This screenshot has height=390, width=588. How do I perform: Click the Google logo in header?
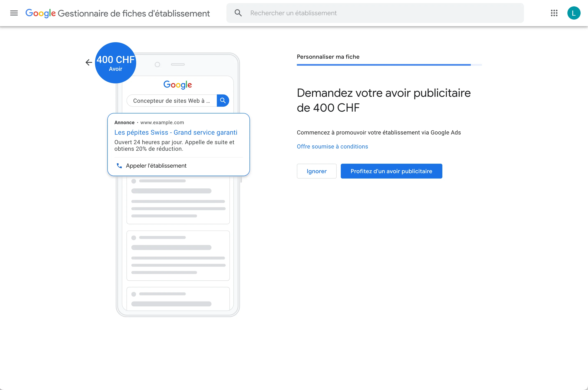click(41, 13)
